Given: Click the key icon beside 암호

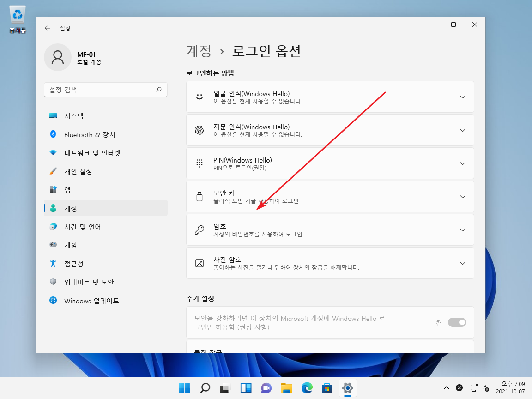Looking at the screenshot, I should click(199, 230).
